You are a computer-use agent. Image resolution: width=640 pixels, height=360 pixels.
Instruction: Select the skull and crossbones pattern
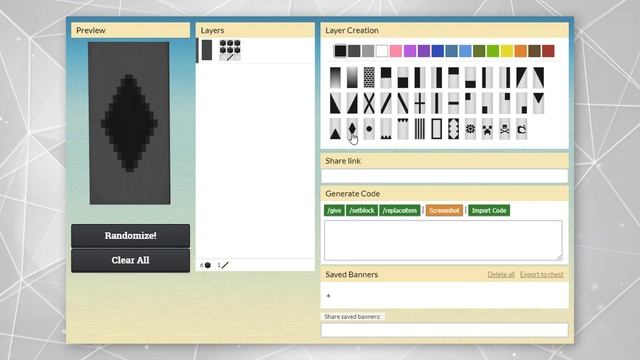pyautogui.click(x=504, y=129)
